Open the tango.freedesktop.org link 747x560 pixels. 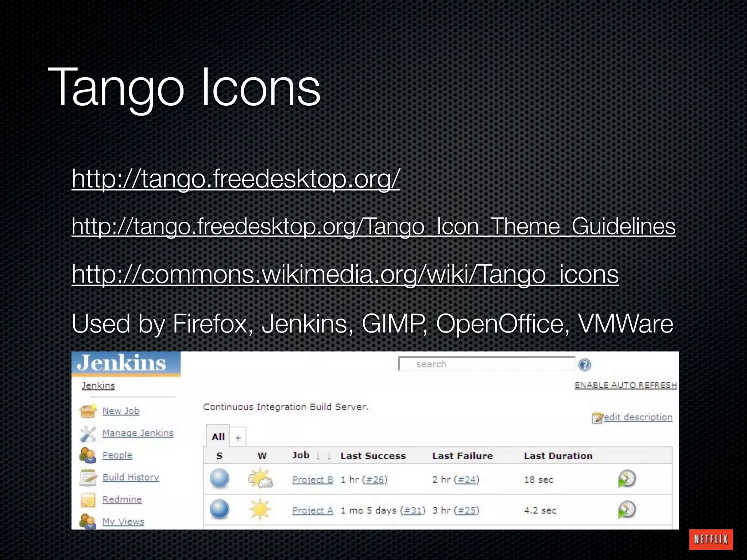[x=236, y=179]
